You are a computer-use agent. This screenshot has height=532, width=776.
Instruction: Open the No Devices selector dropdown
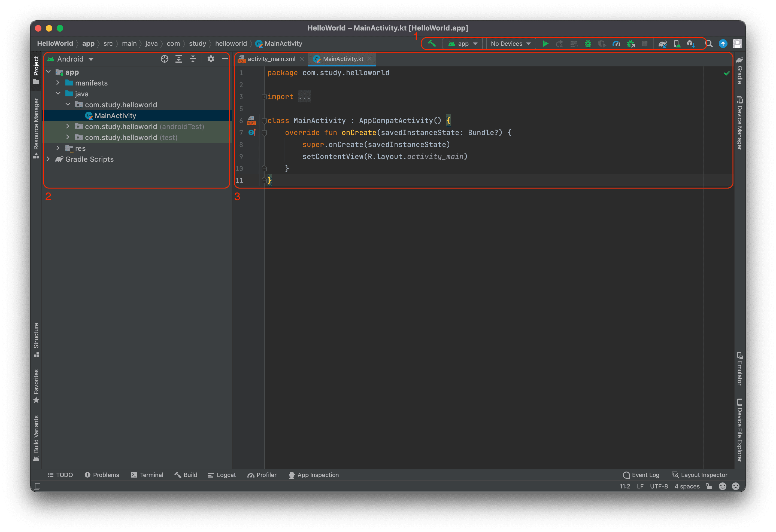coord(511,44)
